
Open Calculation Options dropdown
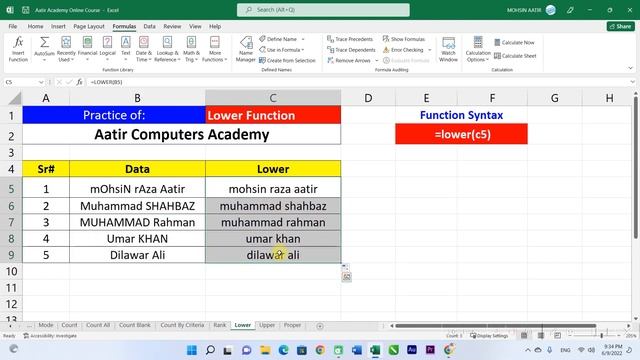pyautogui.click(x=478, y=49)
